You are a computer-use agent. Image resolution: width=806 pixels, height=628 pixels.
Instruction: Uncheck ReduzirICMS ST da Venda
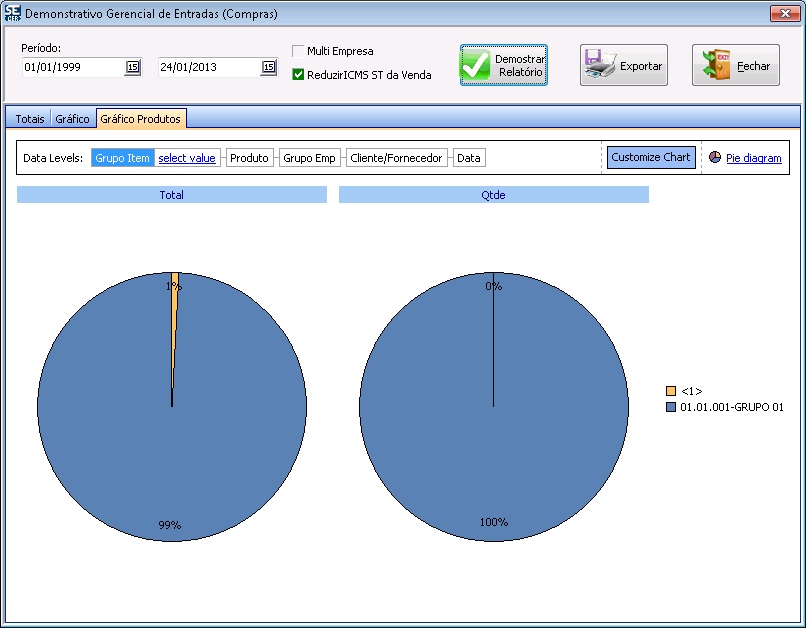[x=298, y=74]
